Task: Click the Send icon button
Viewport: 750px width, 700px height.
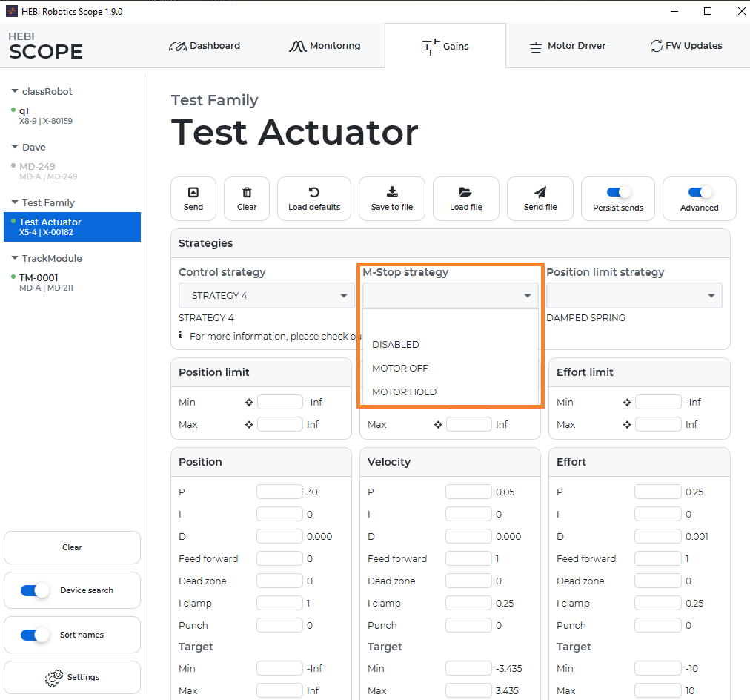Action: (x=193, y=191)
